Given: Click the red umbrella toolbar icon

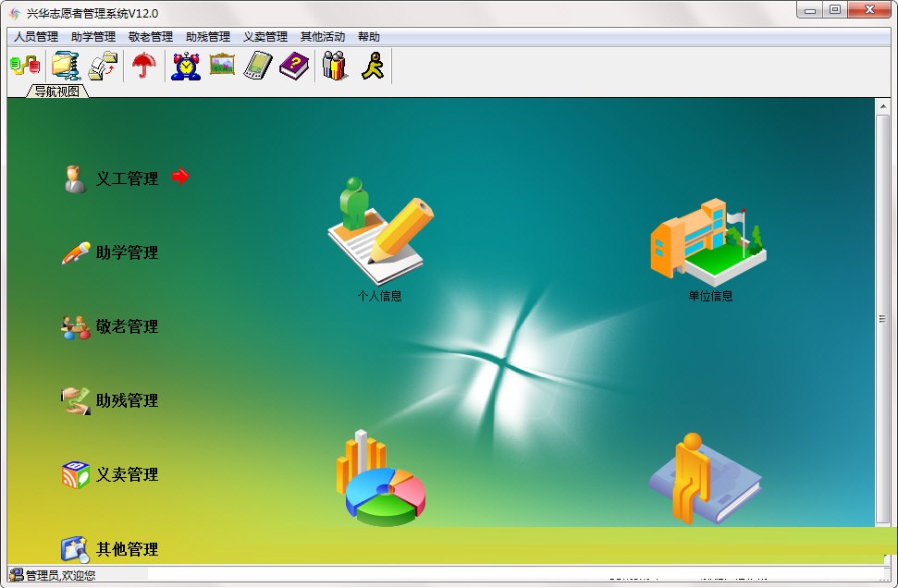Looking at the screenshot, I should [143, 66].
